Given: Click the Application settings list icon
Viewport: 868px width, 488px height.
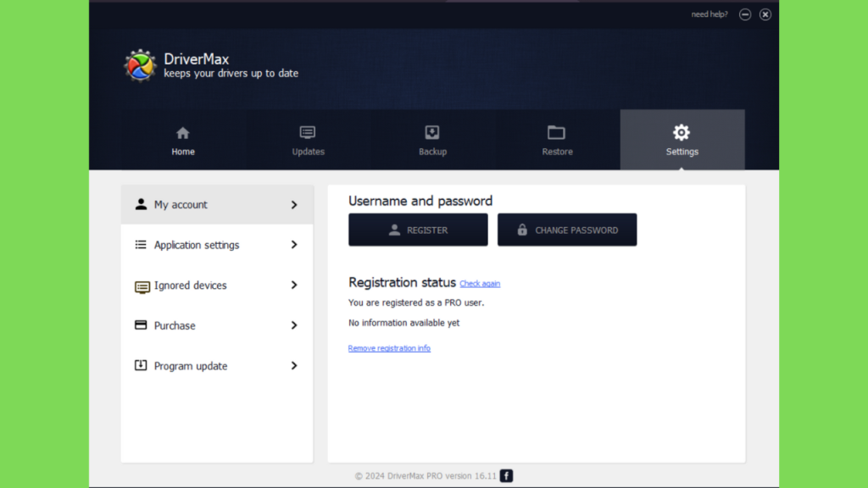Looking at the screenshot, I should click(x=141, y=245).
